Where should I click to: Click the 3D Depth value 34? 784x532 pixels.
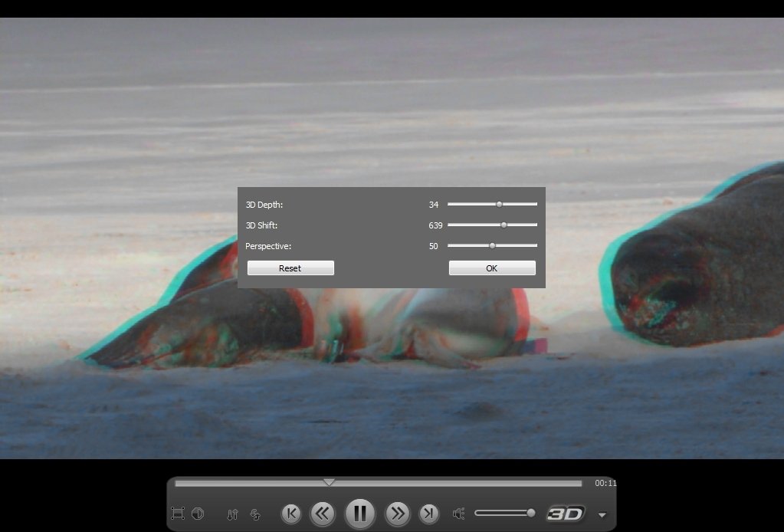coord(434,205)
